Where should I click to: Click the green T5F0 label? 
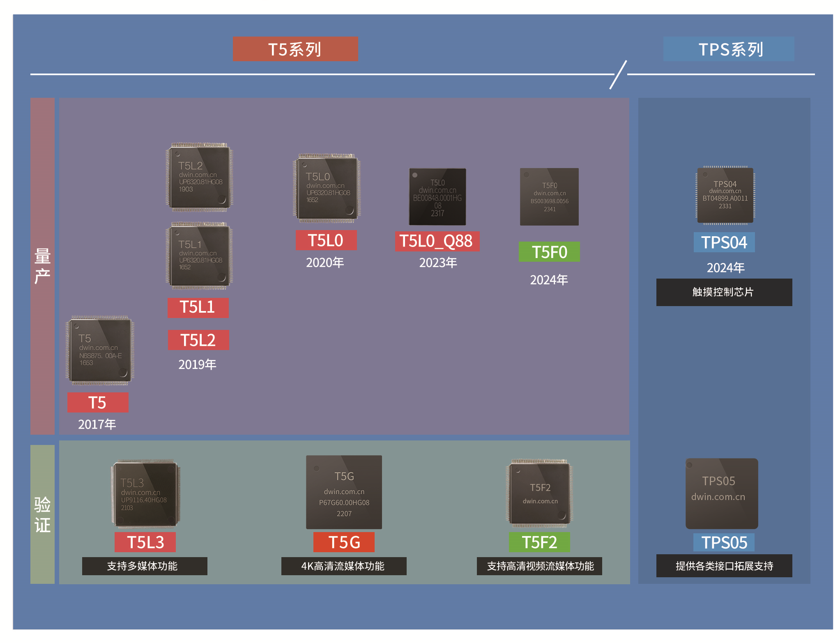(x=549, y=252)
